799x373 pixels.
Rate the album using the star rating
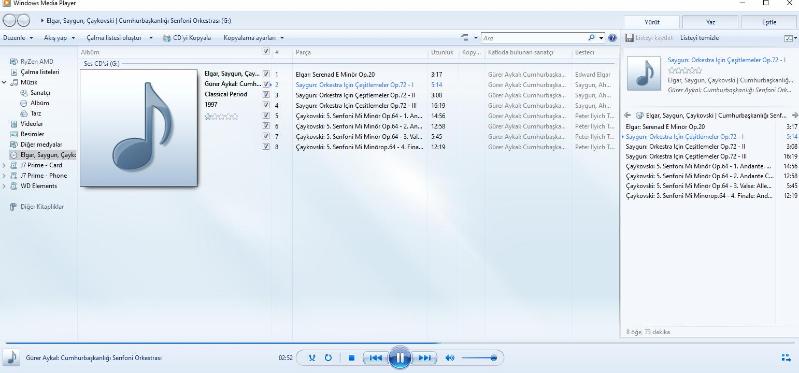tap(221, 117)
